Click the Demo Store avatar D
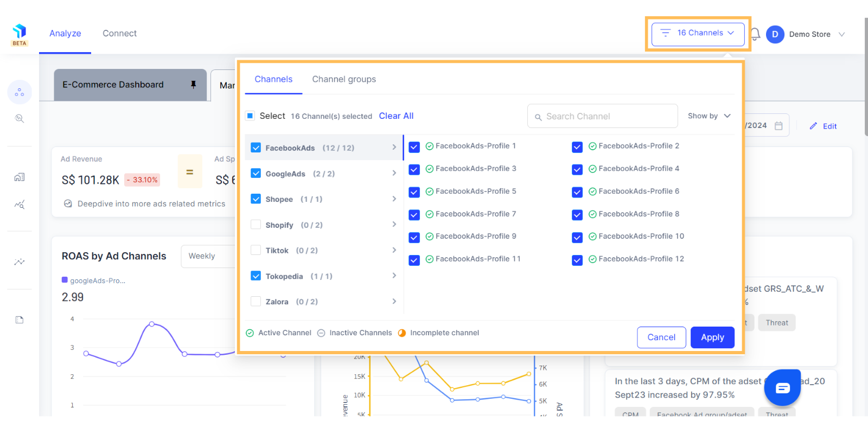Viewport: 868px width, 434px height. pyautogui.click(x=775, y=34)
